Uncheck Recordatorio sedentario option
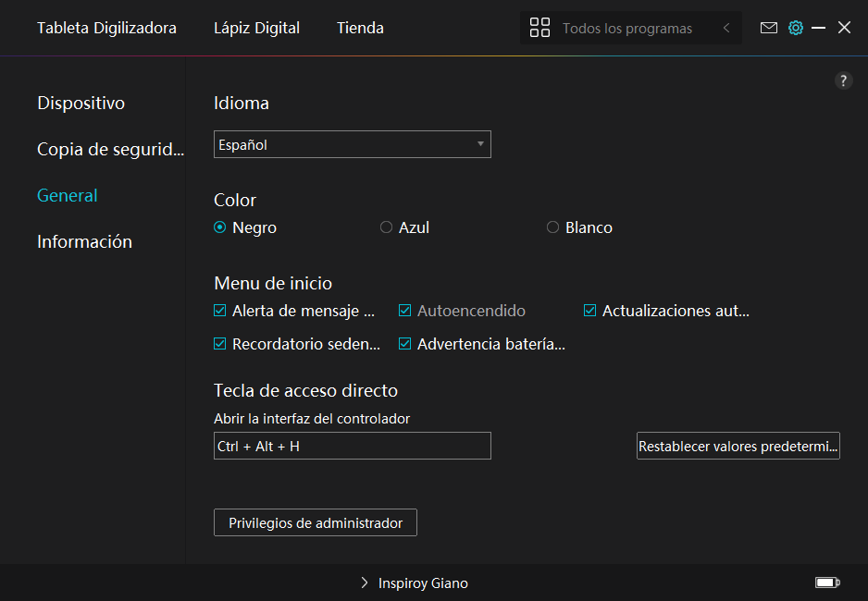Image resolution: width=868 pixels, height=601 pixels. 220,344
